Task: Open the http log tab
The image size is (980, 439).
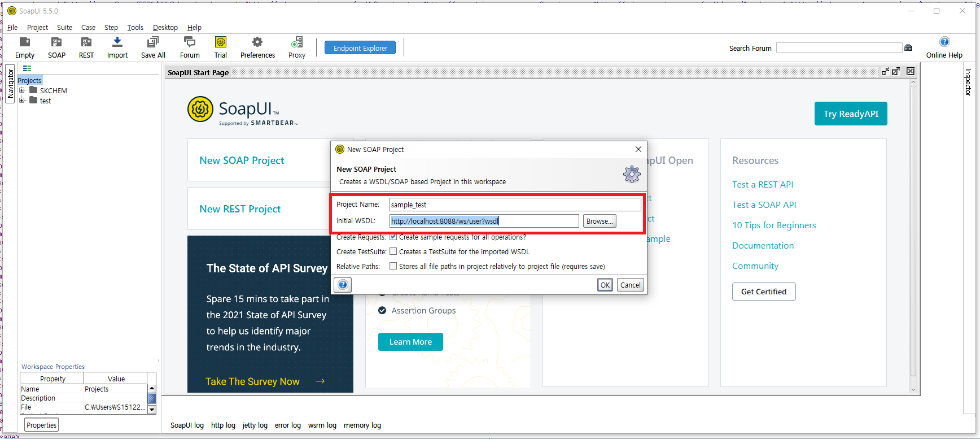Action: tap(223, 425)
